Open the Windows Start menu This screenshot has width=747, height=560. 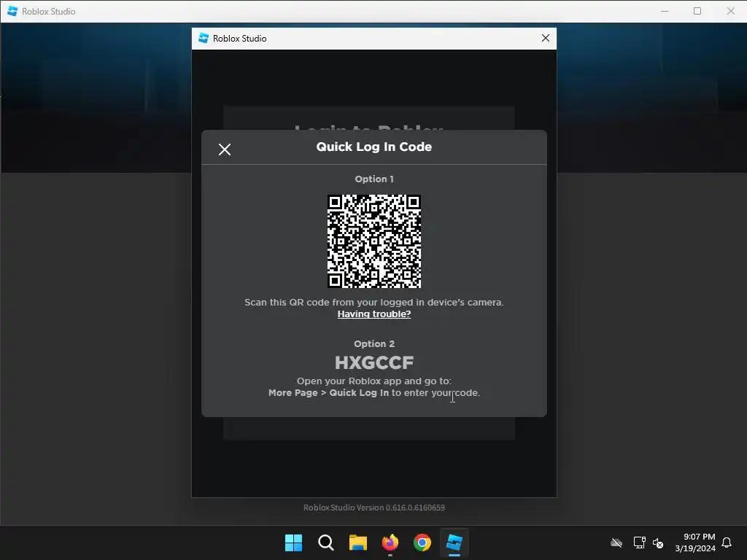[x=293, y=542]
